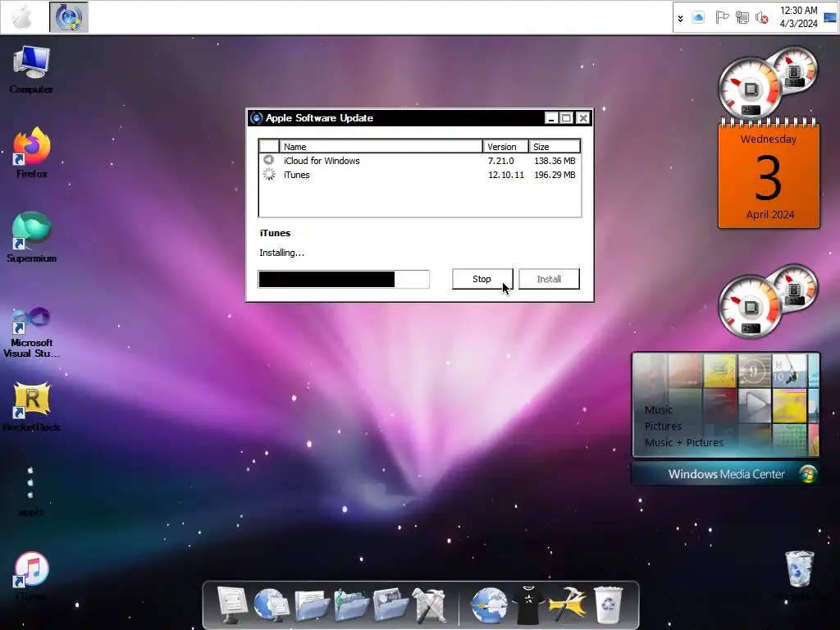Open the Apple logo start button
Image resolution: width=840 pixels, height=630 pixels.
point(22,17)
